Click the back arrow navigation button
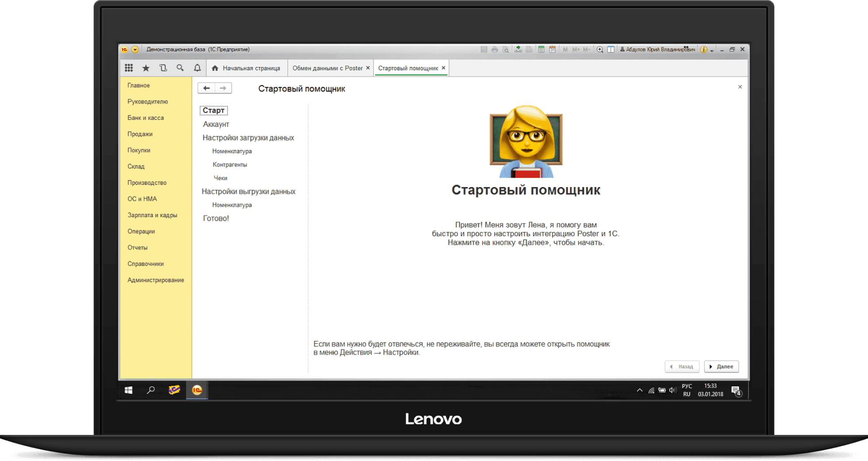Viewport: 868px width, 461px height. point(206,88)
